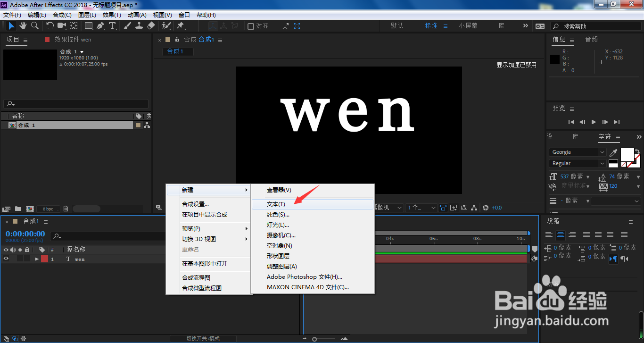This screenshot has height=343, width=644.
Task: Lock the wen text layer
Action: pyautogui.click(x=27, y=259)
